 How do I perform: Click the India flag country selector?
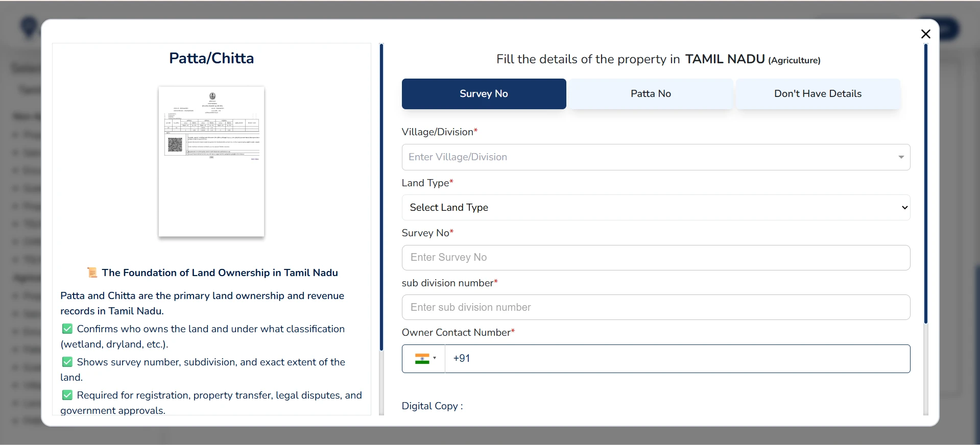(424, 359)
